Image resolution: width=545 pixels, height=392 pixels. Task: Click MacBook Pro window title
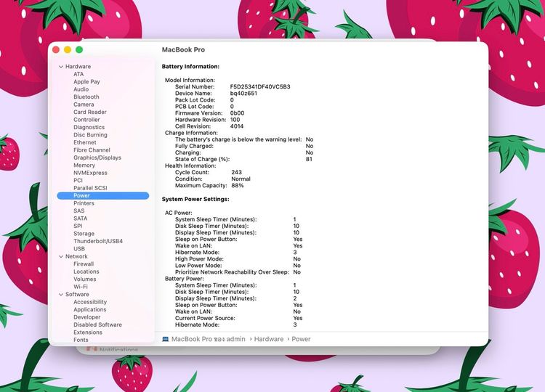coord(183,49)
